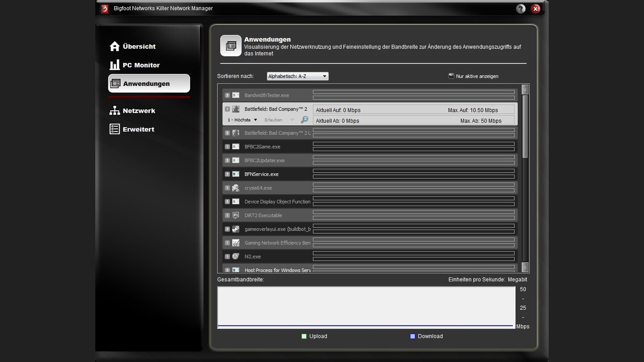Click priority badge of BandwidthTester.exe
The image size is (644, 362).
point(227,95)
